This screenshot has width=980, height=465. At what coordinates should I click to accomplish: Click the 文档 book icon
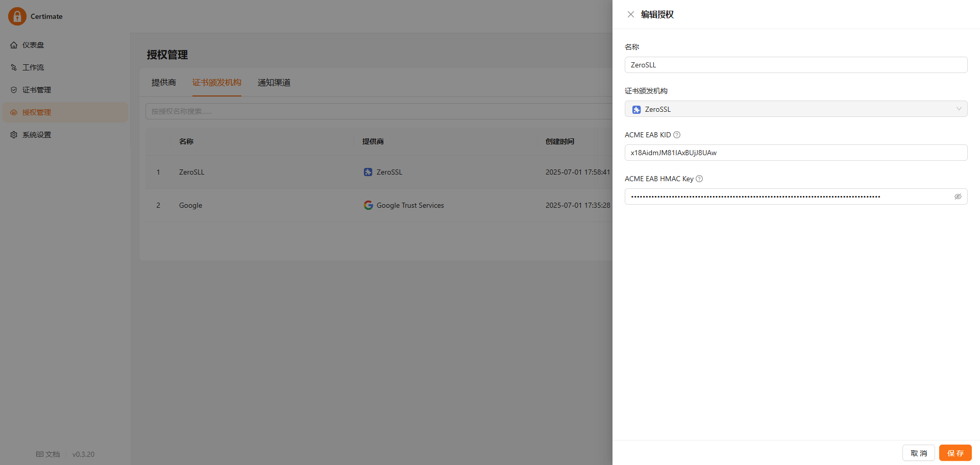pyautogui.click(x=40, y=454)
